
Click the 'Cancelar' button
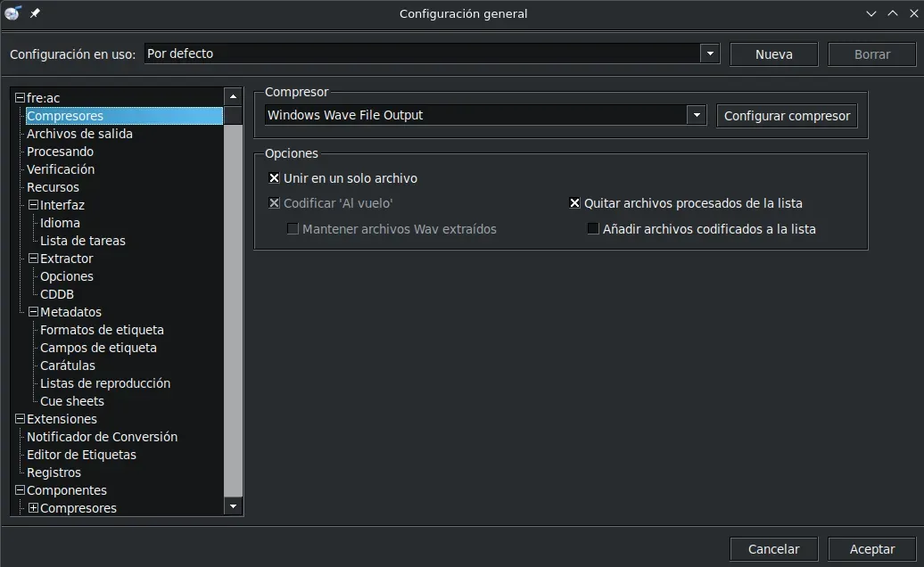tap(772, 548)
